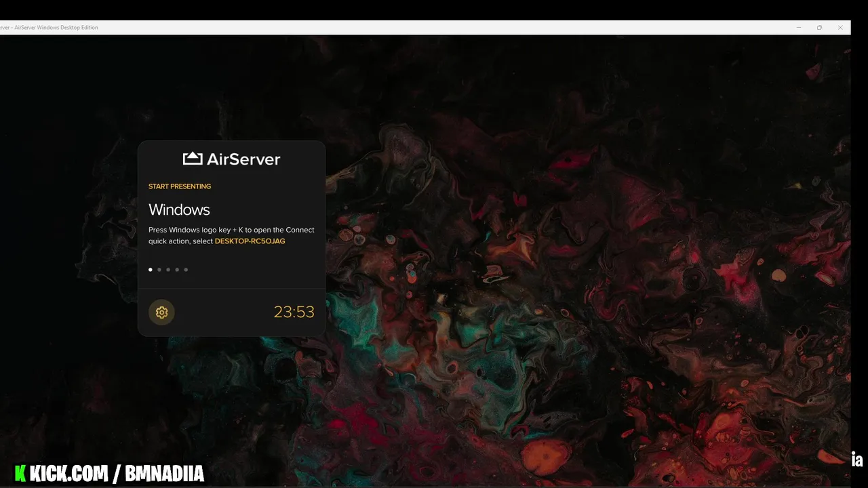Click the DESKTOP-RC5OJAG device name
The height and width of the screenshot is (488, 868).
point(250,241)
